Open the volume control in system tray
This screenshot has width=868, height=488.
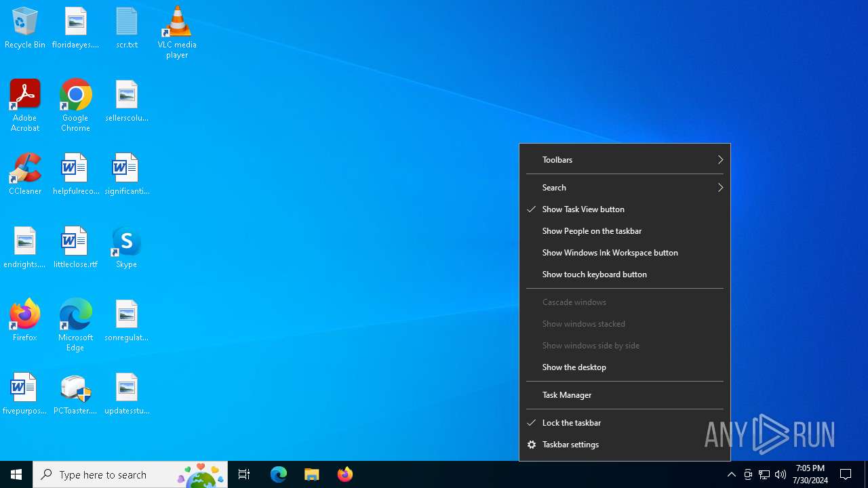click(x=781, y=474)
